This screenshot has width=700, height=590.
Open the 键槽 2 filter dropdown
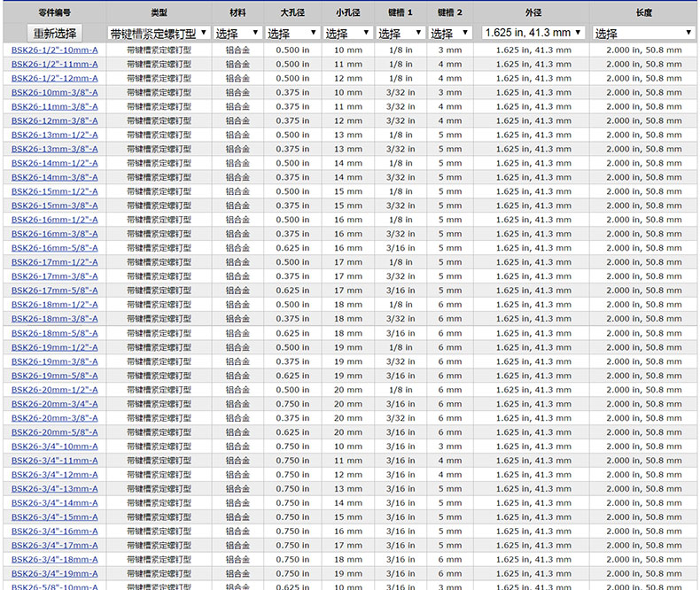pos(449,33)
